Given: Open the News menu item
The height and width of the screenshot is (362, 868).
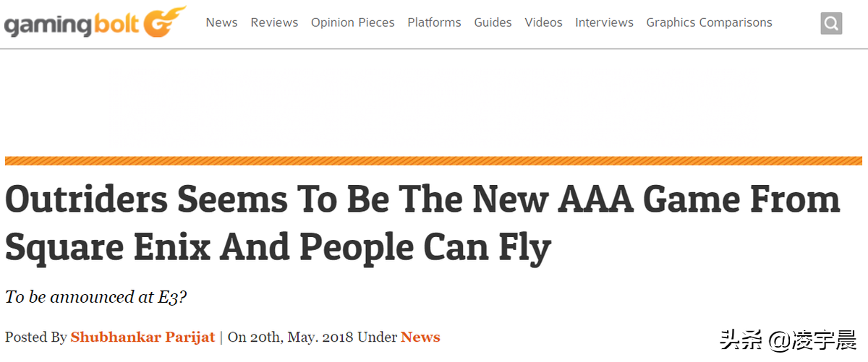Looking at the screenshot, I should click(x=221, y=22).
